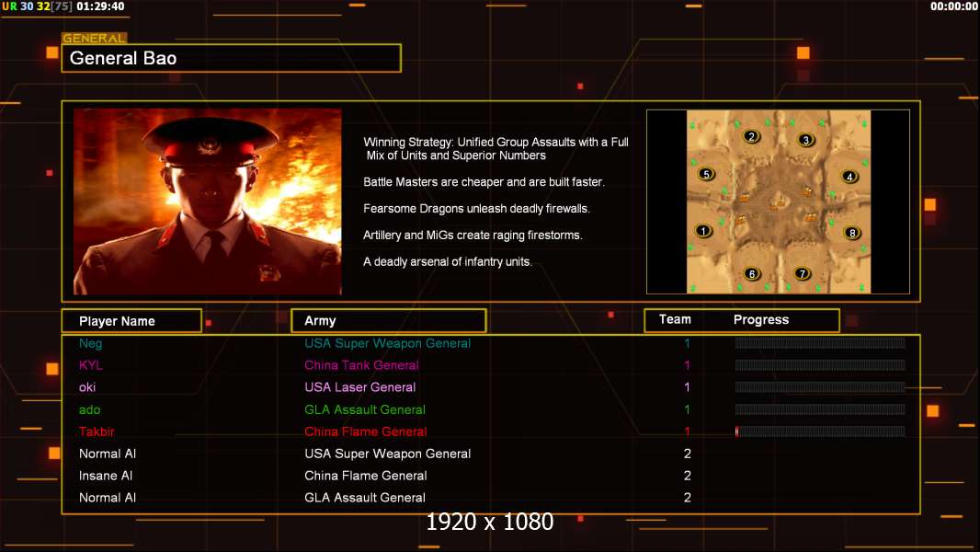Choose start position 7 marker on map
This screenshot has height=552, width=980.
802,273
